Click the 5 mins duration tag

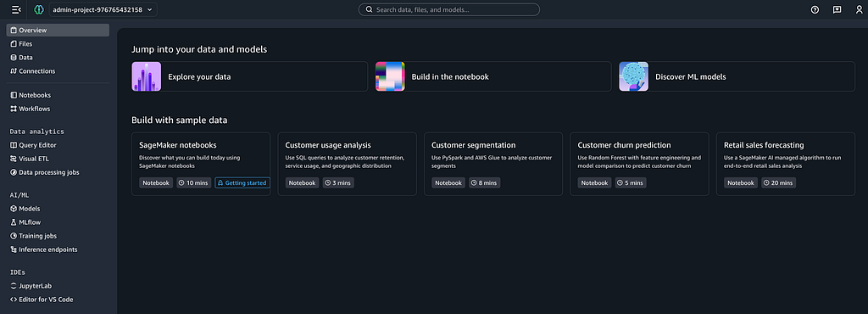tap(631, 182)
